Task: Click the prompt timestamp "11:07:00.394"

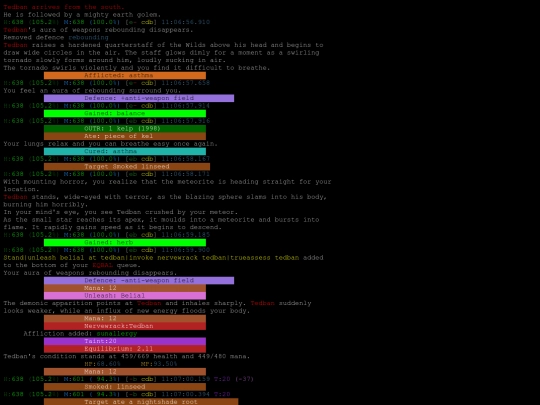Action: (185, 394)
